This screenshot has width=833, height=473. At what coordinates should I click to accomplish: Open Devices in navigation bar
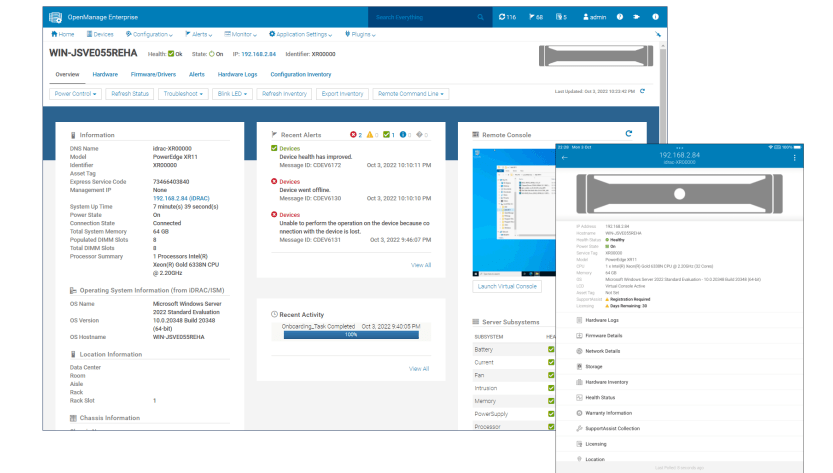(100, 34)
